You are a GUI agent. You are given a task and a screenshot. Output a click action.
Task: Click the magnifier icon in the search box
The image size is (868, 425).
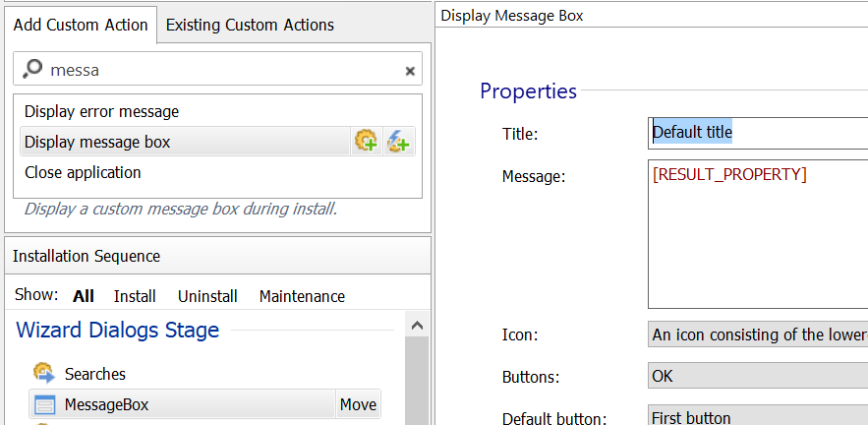tap(32, 69)
